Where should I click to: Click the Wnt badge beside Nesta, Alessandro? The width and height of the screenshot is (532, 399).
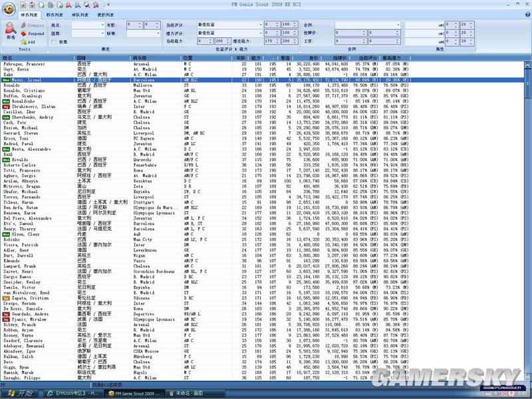pyautogui.click(x=6, y=149)
